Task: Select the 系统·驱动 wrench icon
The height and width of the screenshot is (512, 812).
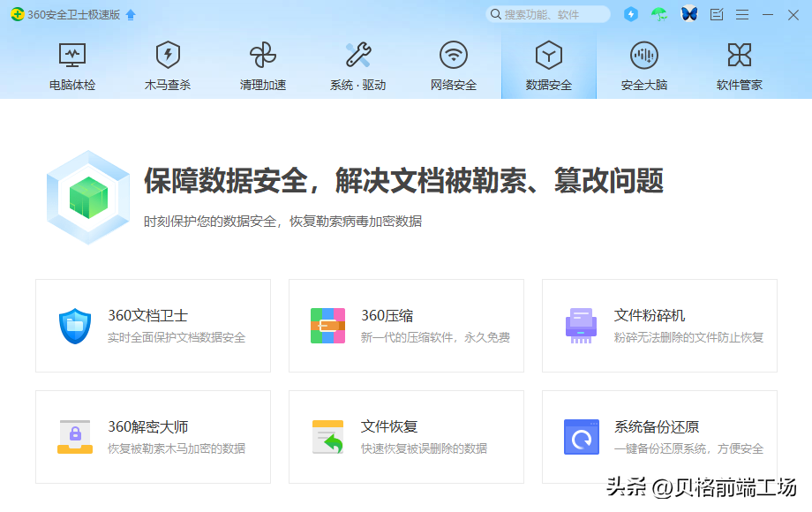Action: click(358, 55)
